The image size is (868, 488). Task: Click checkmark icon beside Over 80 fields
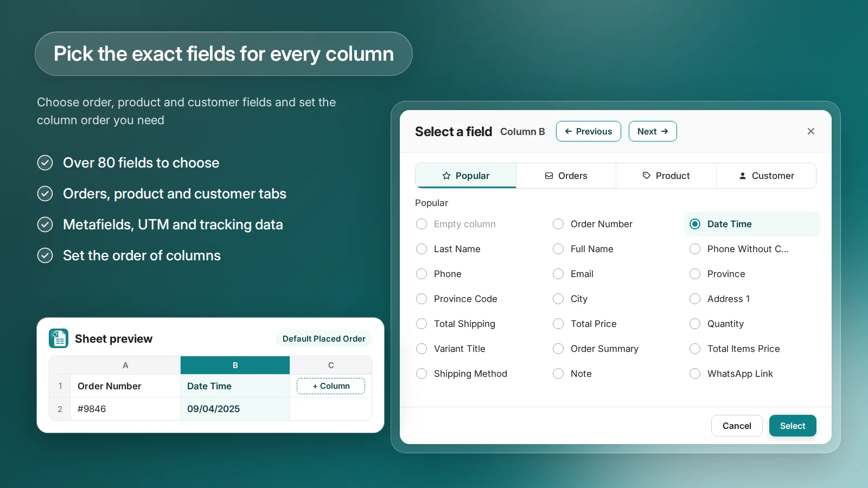45,163
